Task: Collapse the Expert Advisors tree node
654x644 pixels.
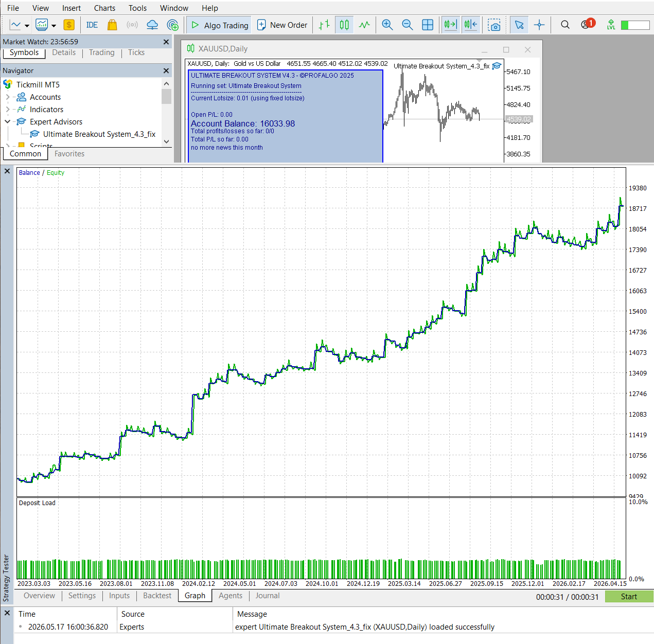Action: coord(7,122)
